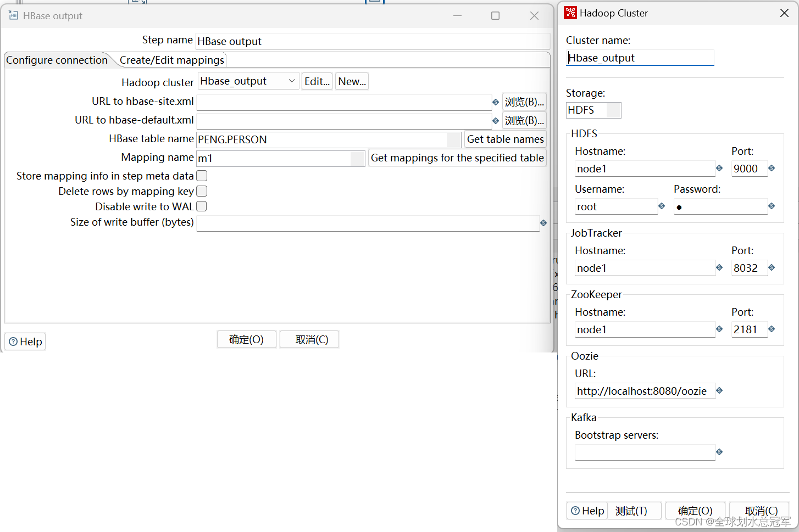
Task: Enable Store mapping info in step meta data
Action: coord(201,176)
